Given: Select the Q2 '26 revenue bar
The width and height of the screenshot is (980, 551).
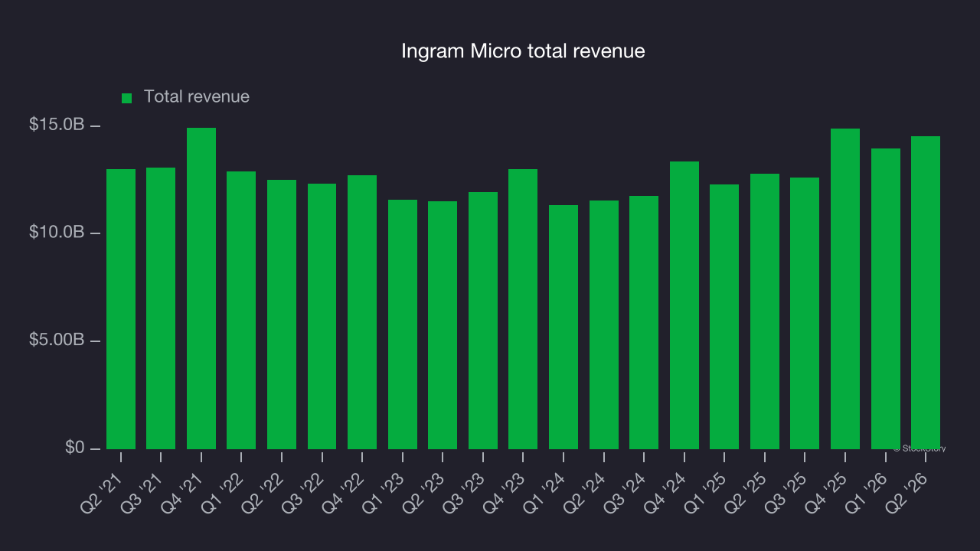Looking at the screenshot, I should [x=926, y=292].
